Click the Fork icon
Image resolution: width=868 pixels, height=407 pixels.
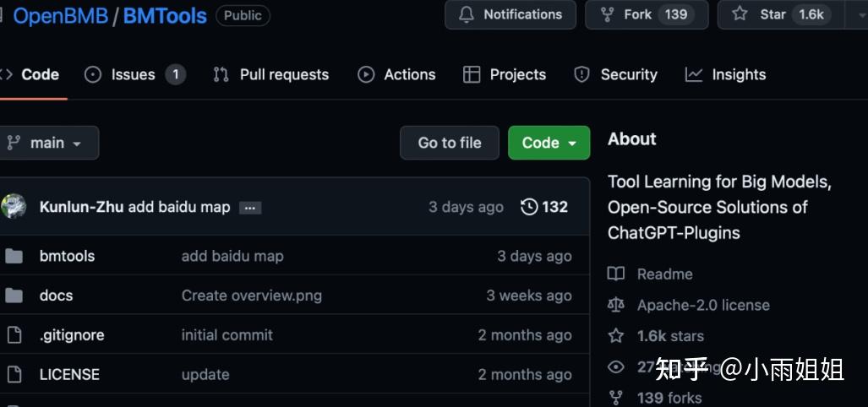(x=607, y=14)
